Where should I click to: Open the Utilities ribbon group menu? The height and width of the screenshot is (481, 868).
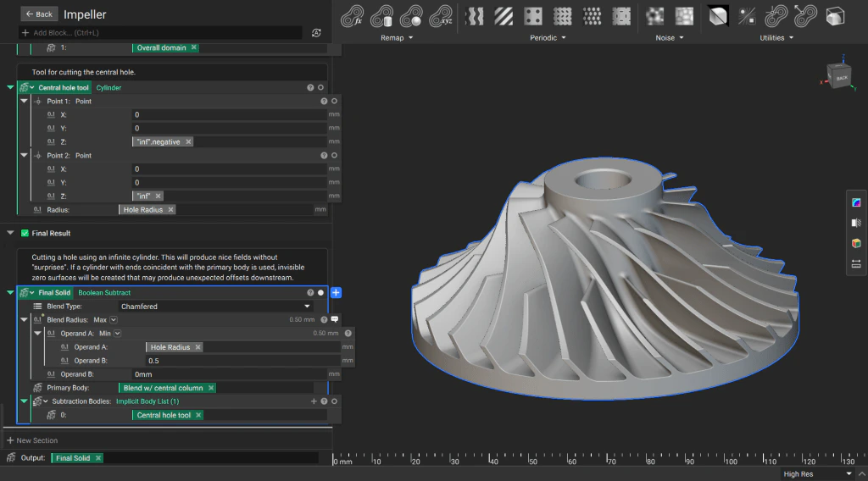(x=776, y=38)
